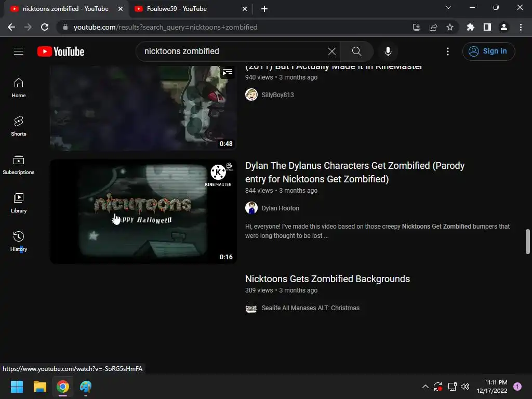This screenshot has height=399, width=532.
Task: Open the clock showing 11:11 PM
Action: [x=492, y=387]
